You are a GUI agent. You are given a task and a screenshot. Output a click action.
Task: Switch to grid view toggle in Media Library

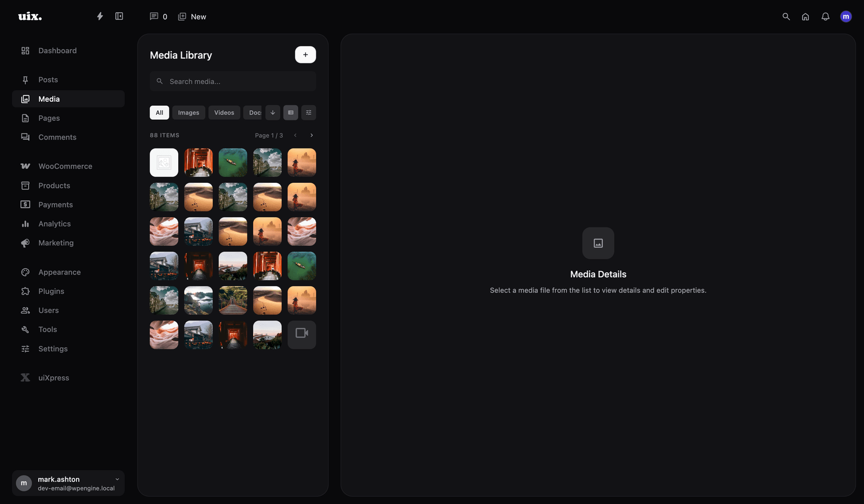(290, 112)
